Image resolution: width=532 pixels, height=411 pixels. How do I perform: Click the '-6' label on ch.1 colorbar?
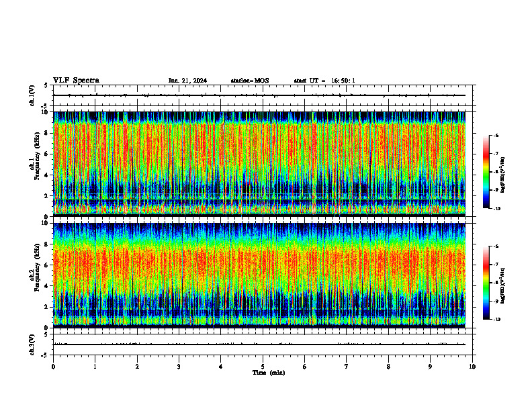[x=496, y=136]
